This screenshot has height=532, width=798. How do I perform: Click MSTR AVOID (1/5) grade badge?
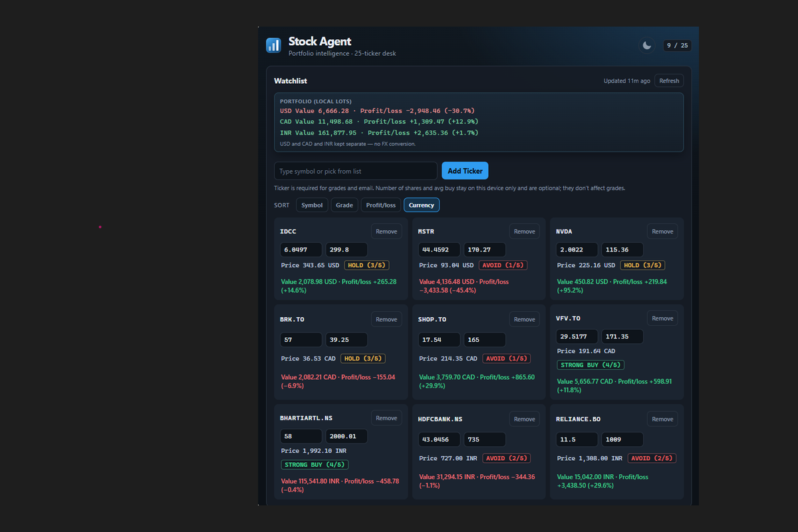pyautogui.click(x=505, y=265)
